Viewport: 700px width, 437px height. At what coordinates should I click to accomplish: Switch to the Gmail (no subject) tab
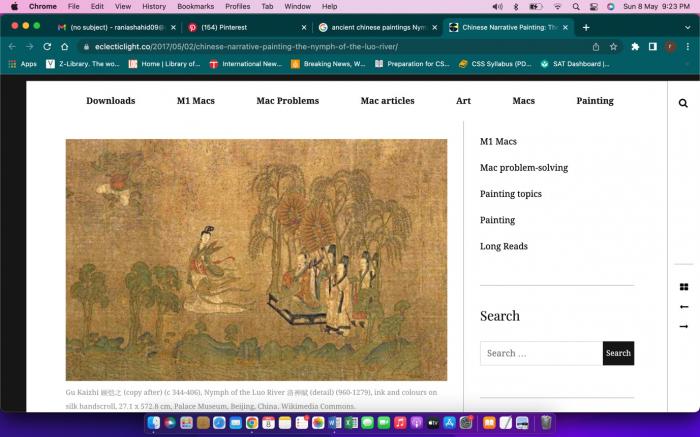[x=117, y=27]
